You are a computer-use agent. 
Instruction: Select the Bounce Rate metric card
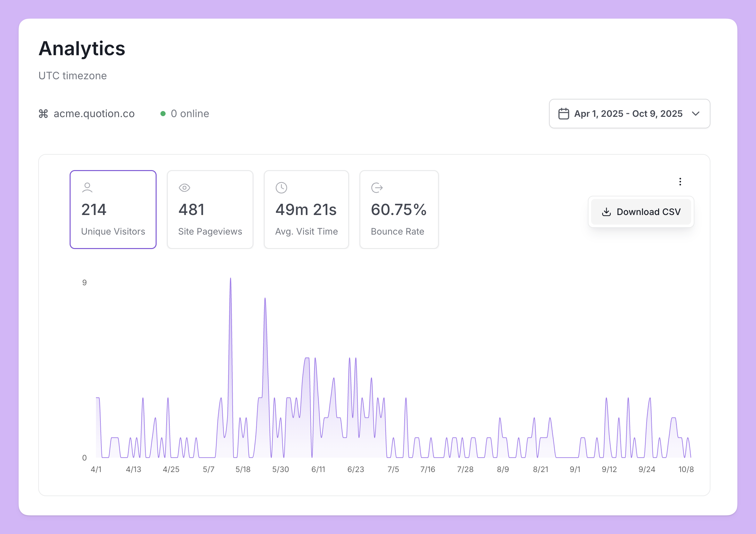(x=399, y=209)
